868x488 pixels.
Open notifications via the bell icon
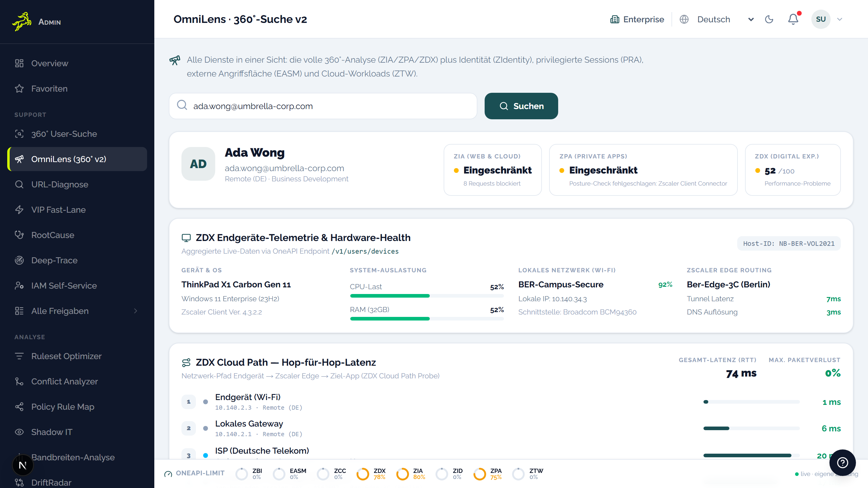793,19
